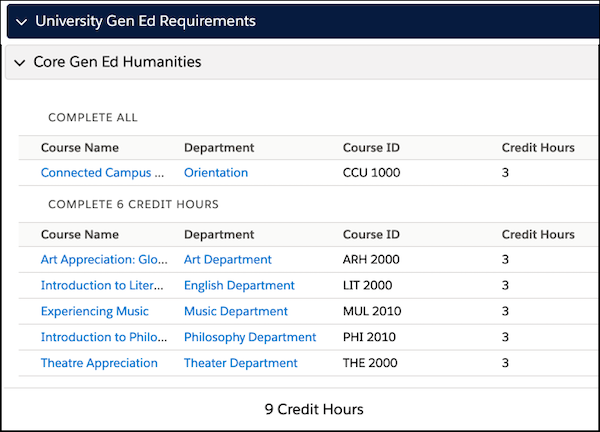This screenshot has width=600, height=432.
Task: Open the Philosophy Department link
Action: click(x=250, y=337)
